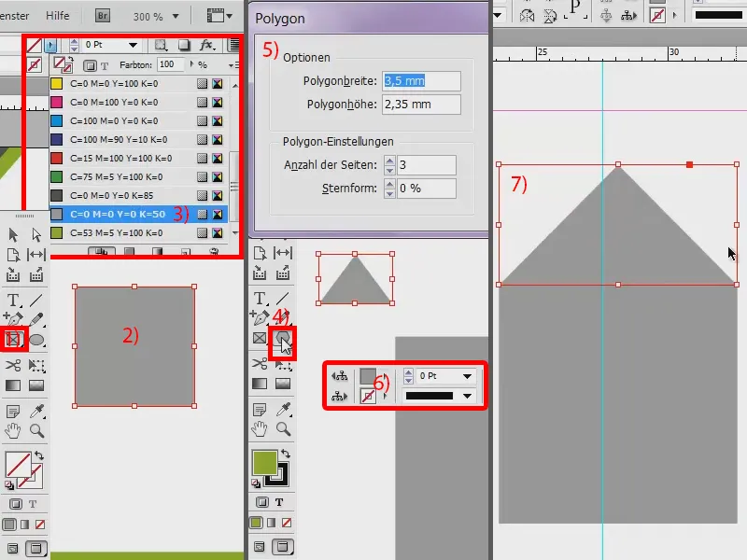
Task: Open the 0 Pt stroke weight dropdown above Farbton
Action: coord(133,45)
